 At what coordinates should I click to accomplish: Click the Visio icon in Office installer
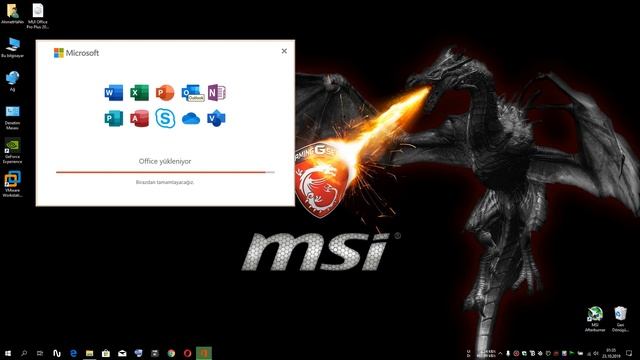click(216, 118)
